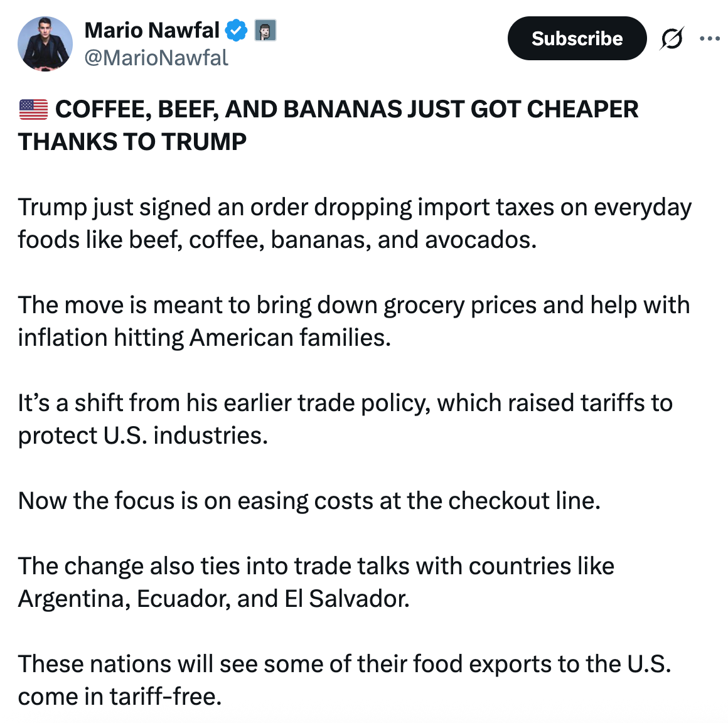Click the US flag emoji in the headline
728x723 pixels.
[x=34, y=109]
